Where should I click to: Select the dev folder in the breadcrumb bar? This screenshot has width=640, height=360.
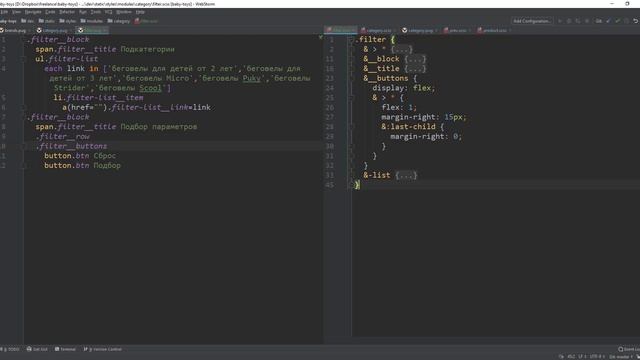(x=28, y=21)
